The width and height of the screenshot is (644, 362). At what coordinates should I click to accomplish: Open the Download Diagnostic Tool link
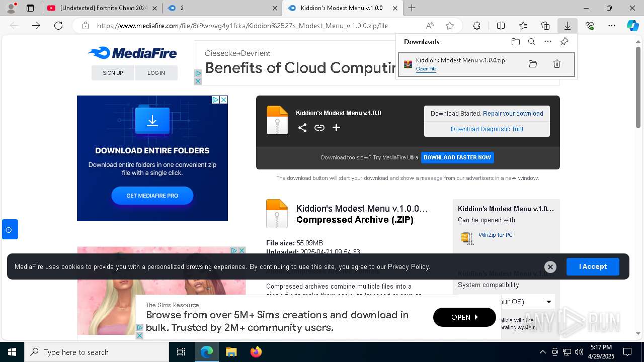click(x=487, y=129)
